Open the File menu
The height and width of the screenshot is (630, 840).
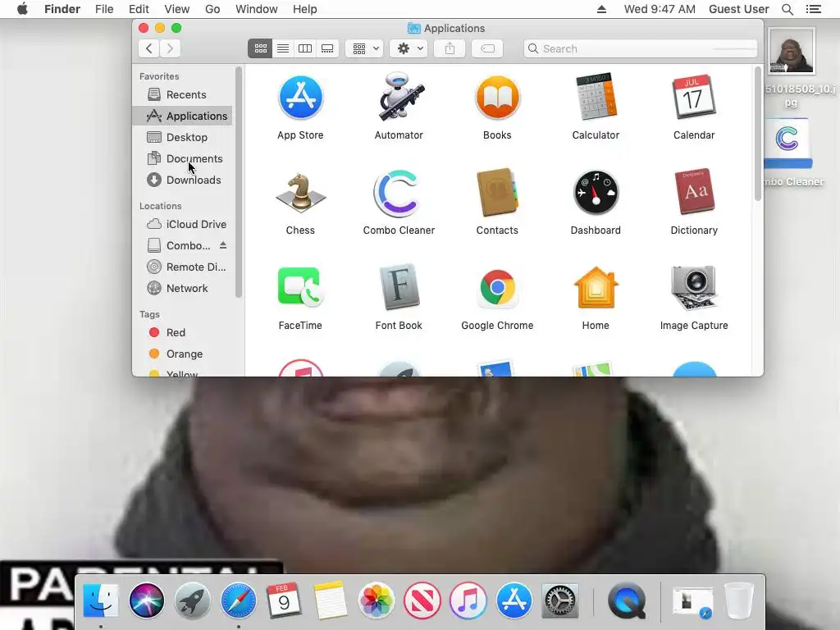pyautogui.click(x=104, y=9)
